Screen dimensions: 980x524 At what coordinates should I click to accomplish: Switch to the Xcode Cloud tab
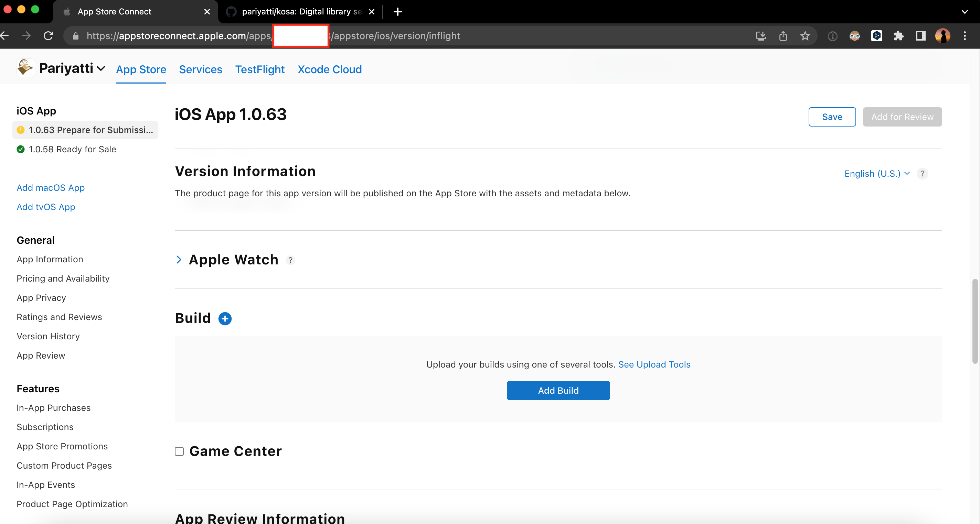tap(329, 69)
